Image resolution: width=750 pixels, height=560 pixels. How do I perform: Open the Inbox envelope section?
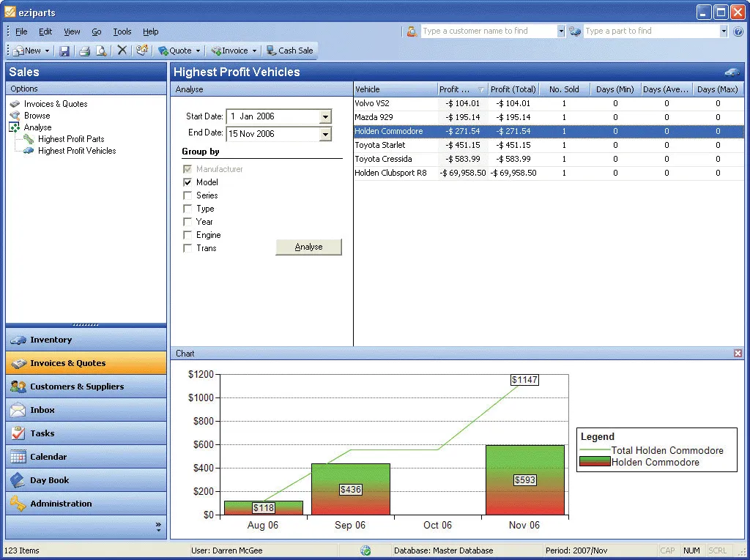[x=86, y=410]
